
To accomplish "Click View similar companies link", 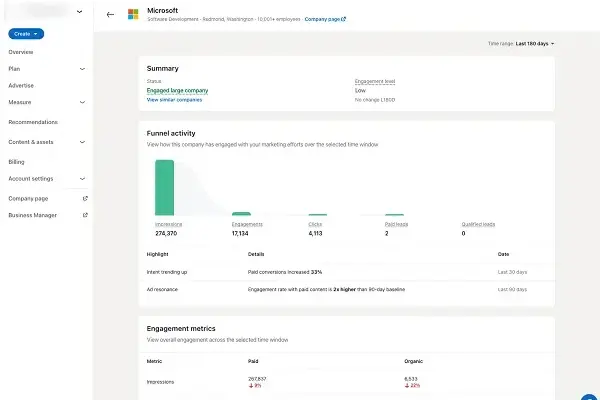I will (x=174, y=100).
